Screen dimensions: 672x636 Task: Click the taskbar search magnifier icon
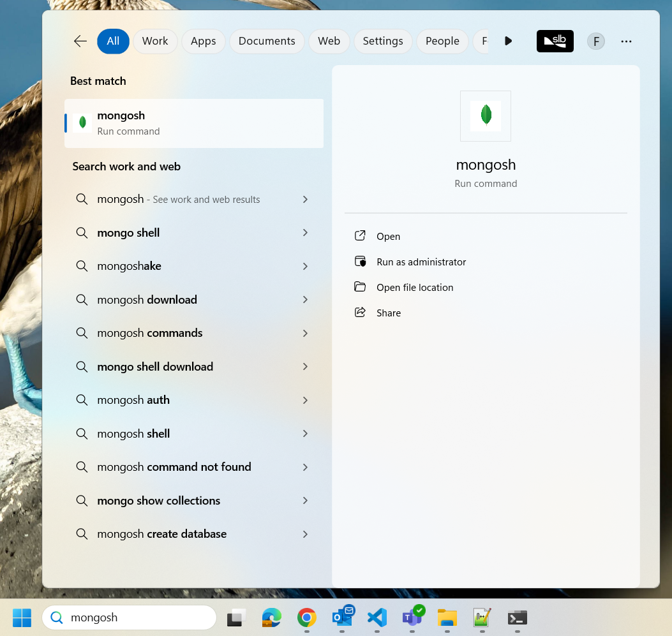(x=57, y=618)
